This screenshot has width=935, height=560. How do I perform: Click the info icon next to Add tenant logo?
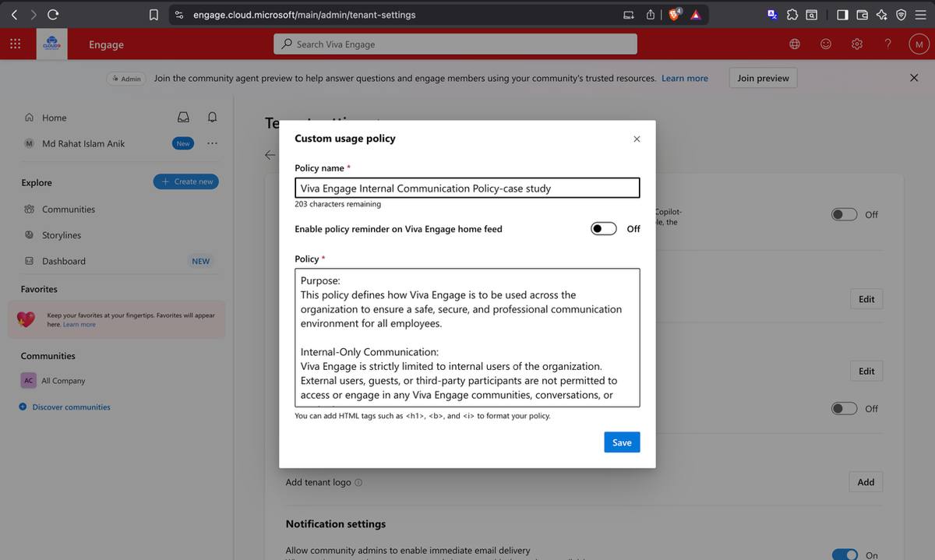click(x=358, y=482)
